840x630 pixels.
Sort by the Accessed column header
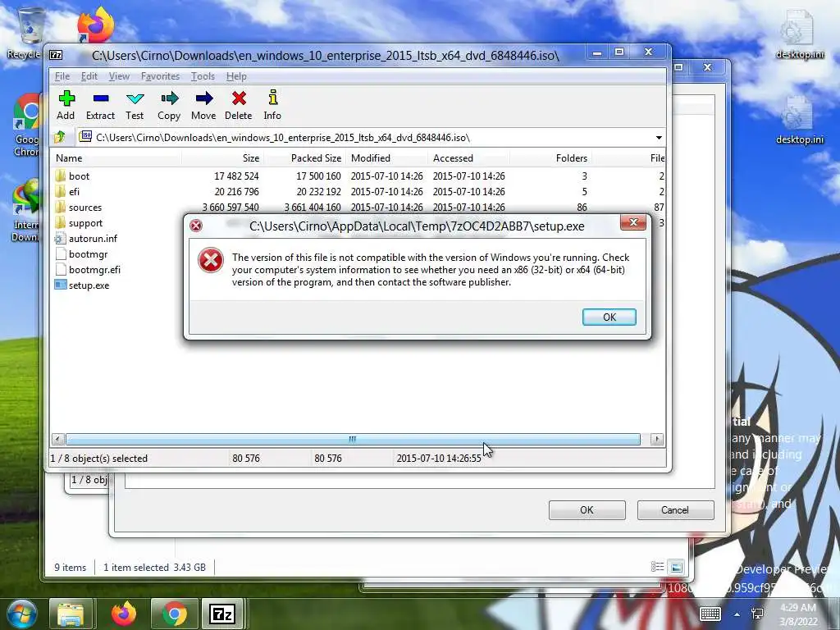pos(468,158)
